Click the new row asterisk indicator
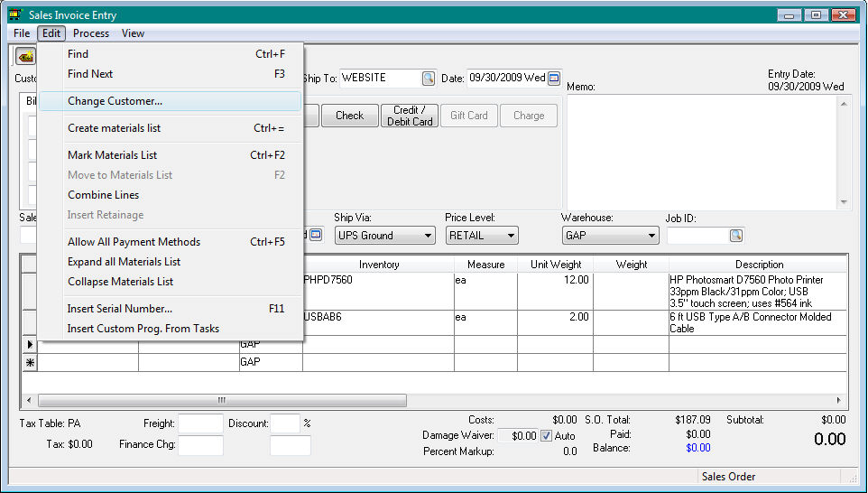Image resolution: width=868 pixels, height=493 pixels. point(30,362)
